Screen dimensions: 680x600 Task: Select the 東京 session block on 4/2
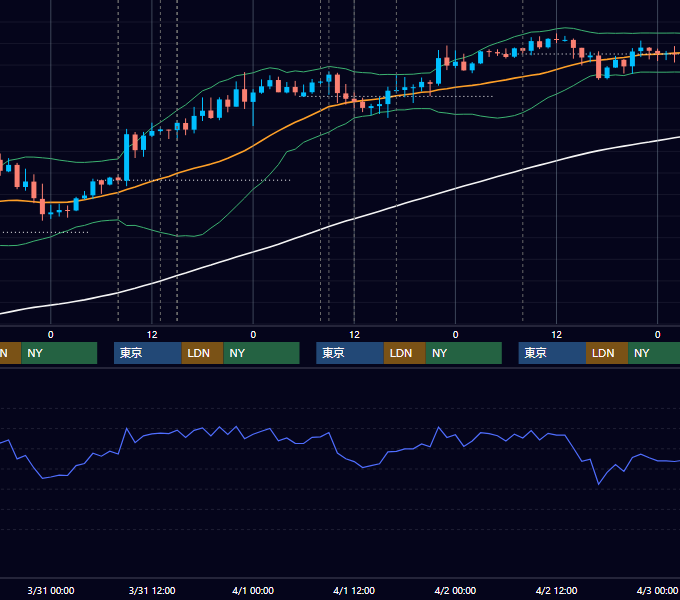(552, 353)
